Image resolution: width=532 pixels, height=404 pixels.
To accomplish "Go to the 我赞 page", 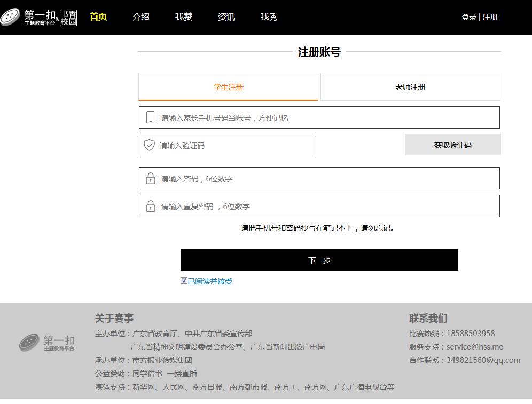I will [184, 17].
